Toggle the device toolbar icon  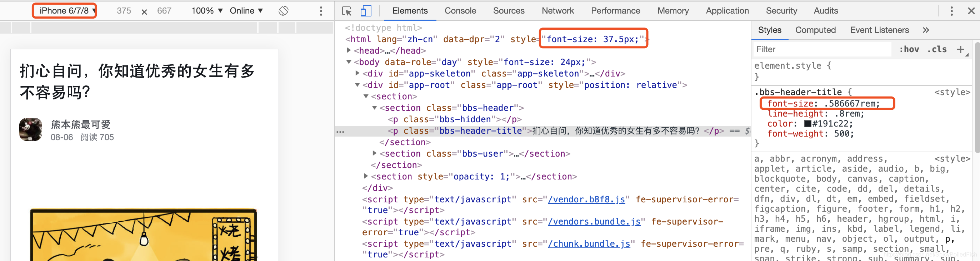coord(366,11)
